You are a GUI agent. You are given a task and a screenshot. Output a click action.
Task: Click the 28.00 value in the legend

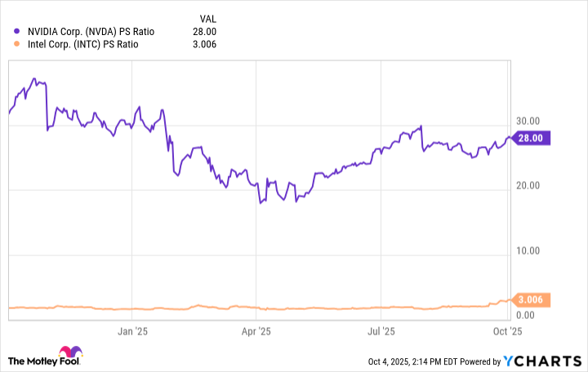click(206, 32)
